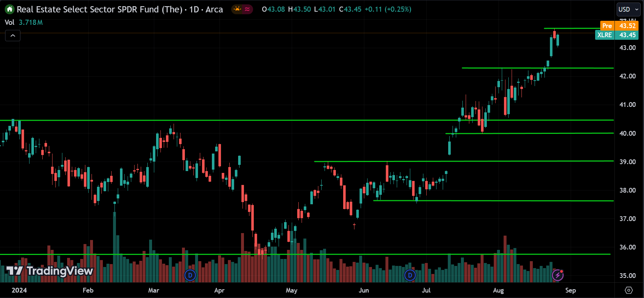The height and width of the screenshot is (298, 644).
Task: Click the Mar label on time axis
Action: 154,290
